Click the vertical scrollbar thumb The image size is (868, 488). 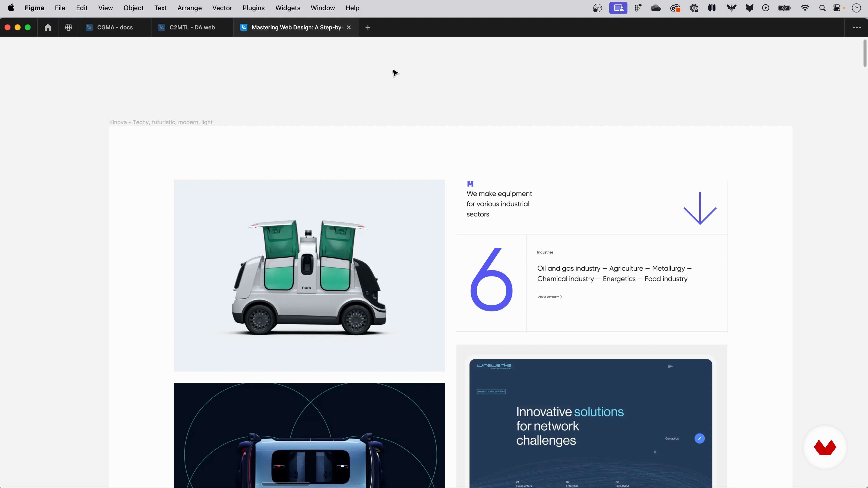pos(865,53)
